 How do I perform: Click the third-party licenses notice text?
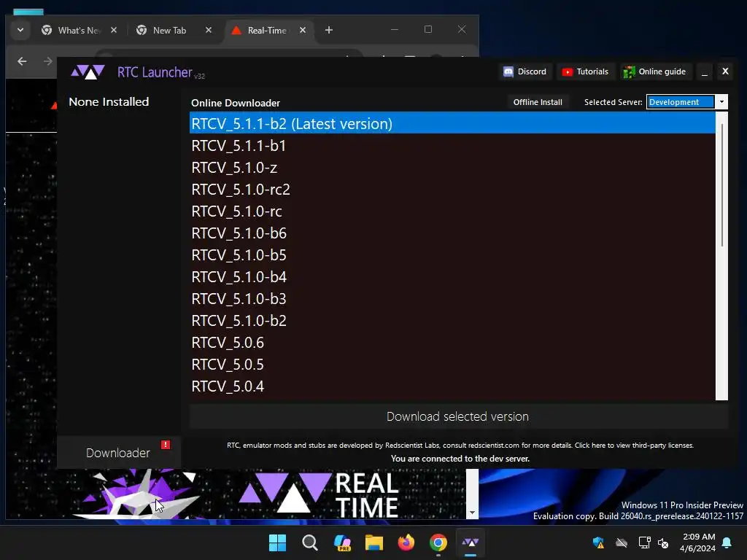pyautogui.click(x=460, y=446)
